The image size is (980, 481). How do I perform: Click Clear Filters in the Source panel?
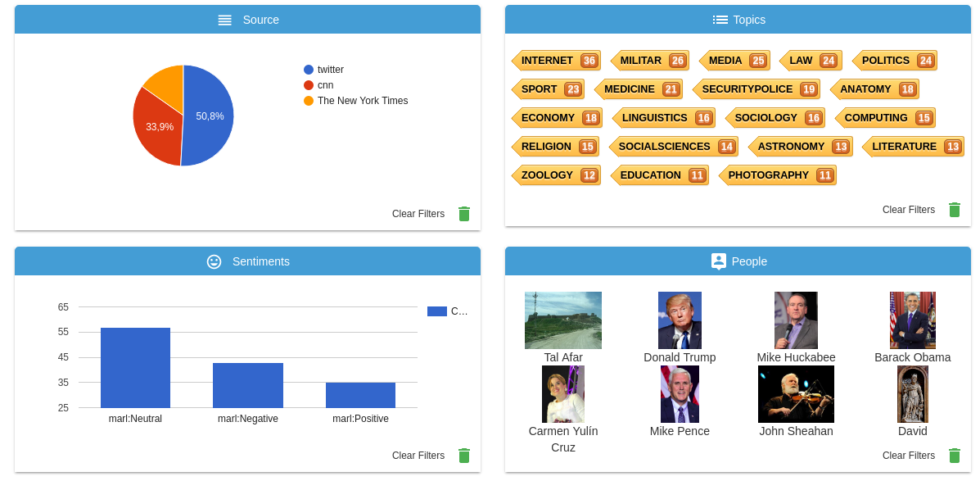418,214
